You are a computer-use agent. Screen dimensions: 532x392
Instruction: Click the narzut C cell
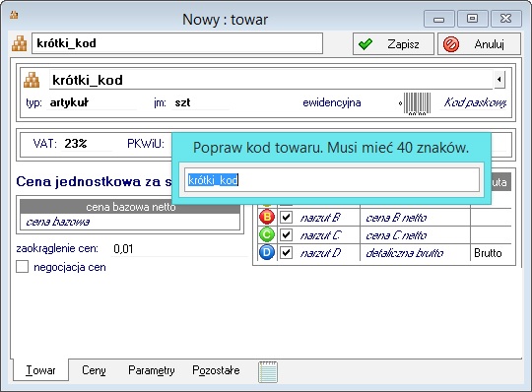coord(320,235)
